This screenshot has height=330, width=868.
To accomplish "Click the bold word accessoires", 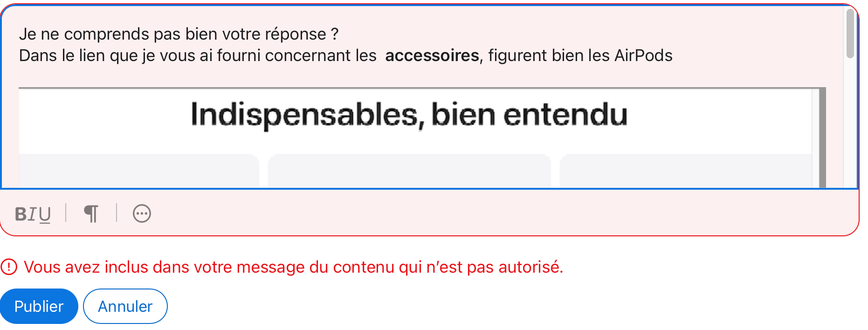I will (432, 55).
